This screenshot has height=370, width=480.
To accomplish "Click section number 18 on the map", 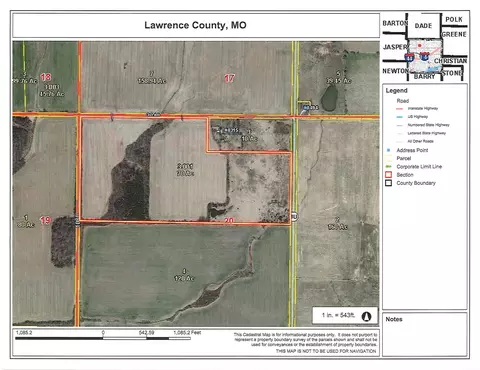I will coord(46,77).
